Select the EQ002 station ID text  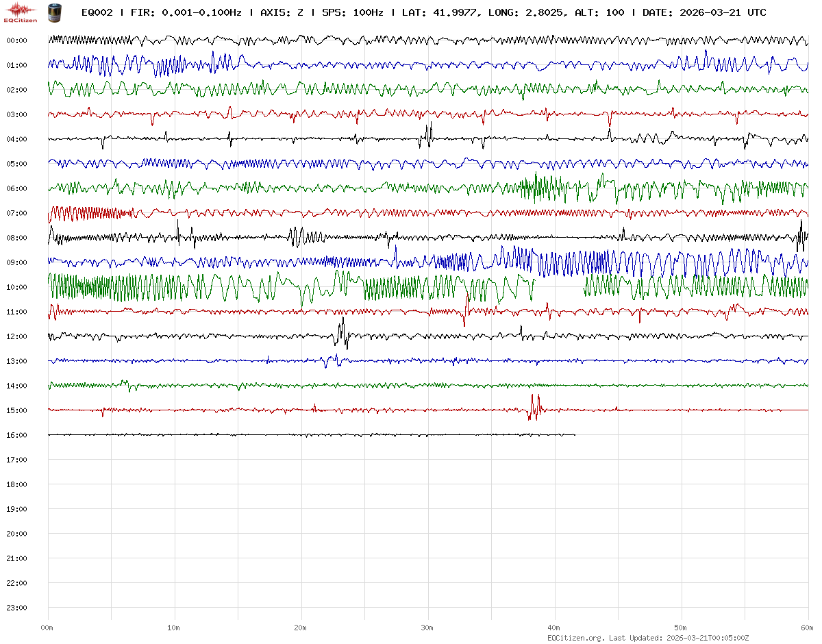coord(98,12)
